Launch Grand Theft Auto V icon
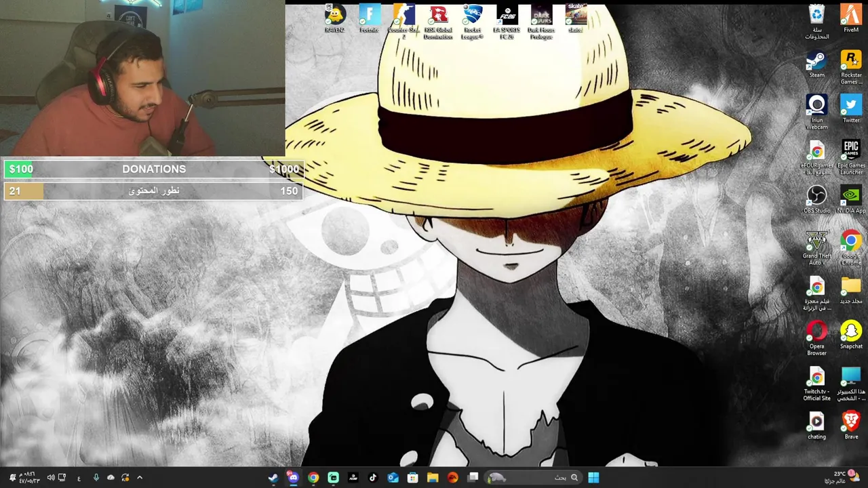The width and height of the screenshot is (868, 488). tap(816, 248)
